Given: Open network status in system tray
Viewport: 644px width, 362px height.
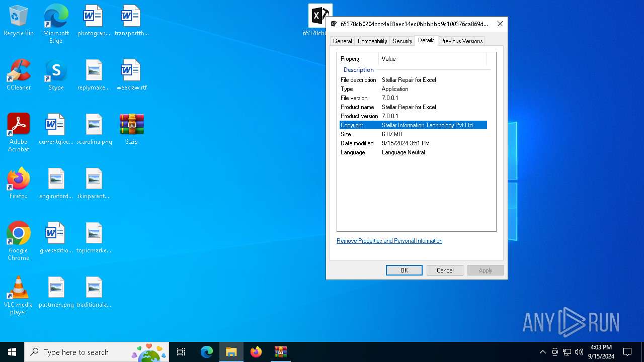Looking at the screenshot, I should 567,352.
